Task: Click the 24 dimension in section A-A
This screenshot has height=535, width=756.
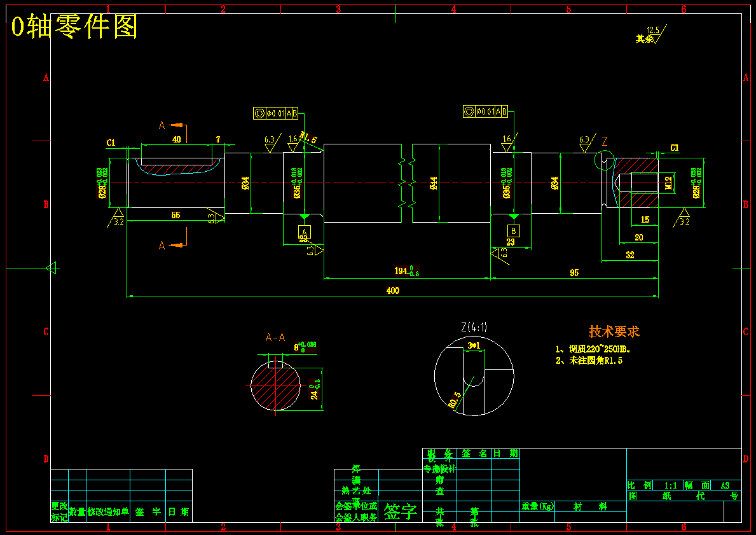Action: [x=315, y=390]
